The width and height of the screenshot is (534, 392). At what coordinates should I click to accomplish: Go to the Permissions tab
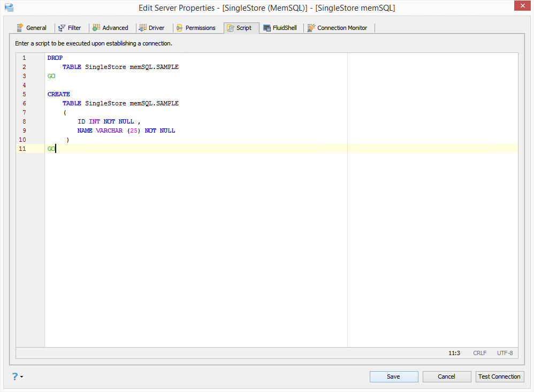point(196,28)
